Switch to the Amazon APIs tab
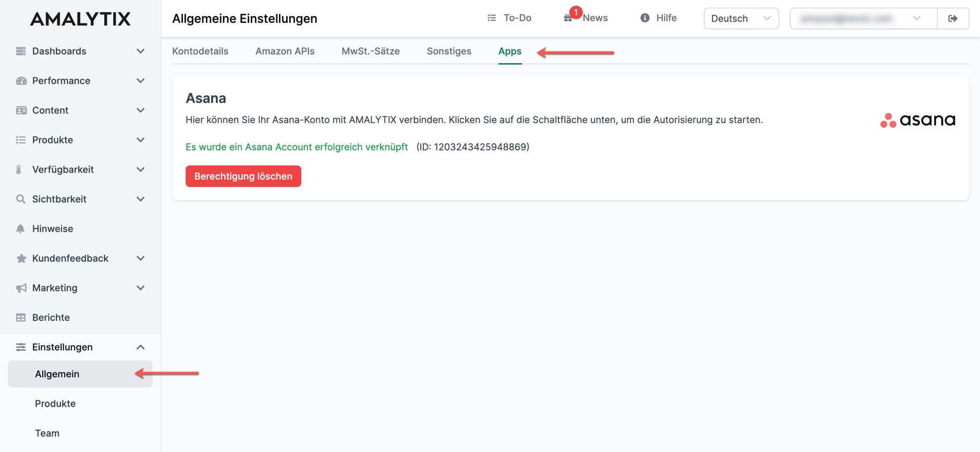Viewport: 980px width, 452px height. (285, 51)
